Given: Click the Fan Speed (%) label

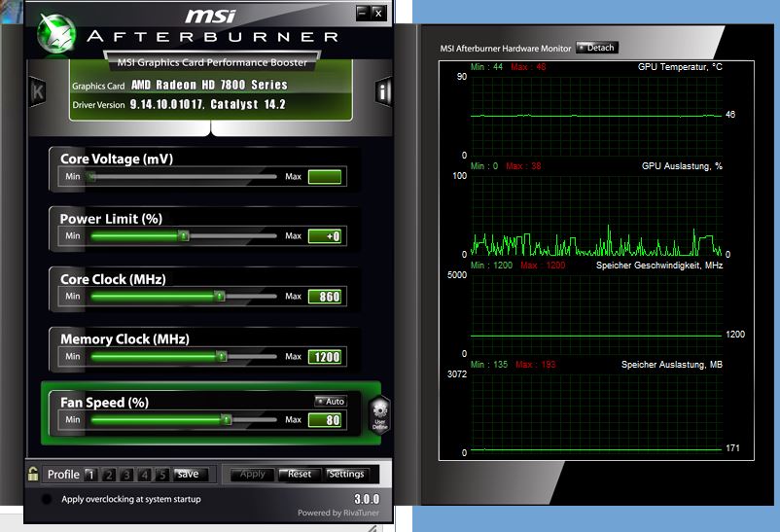Looking at the screenshot, I should (104, 402).
